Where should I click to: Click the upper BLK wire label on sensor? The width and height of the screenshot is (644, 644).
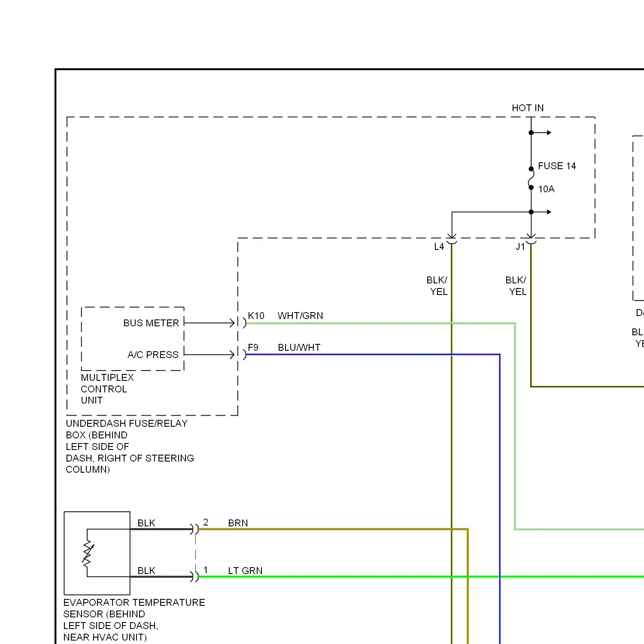(x=146, y=523)
